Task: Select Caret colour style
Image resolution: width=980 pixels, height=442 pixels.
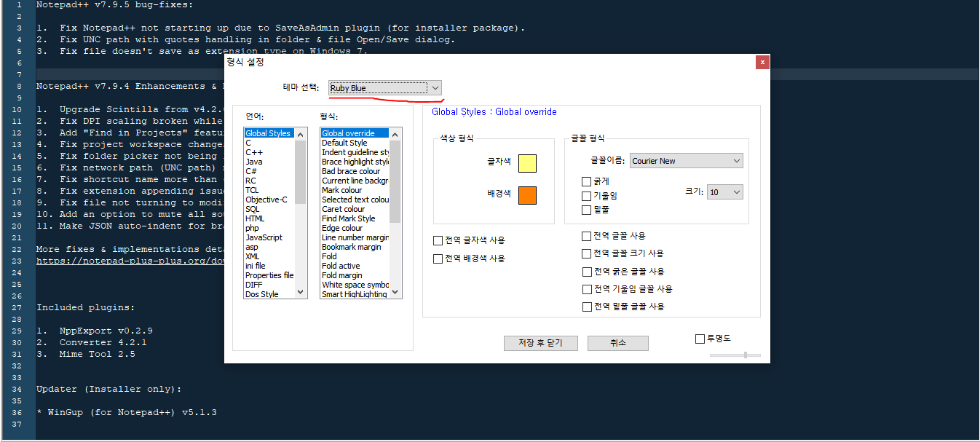Action: (x=355, y=209)
